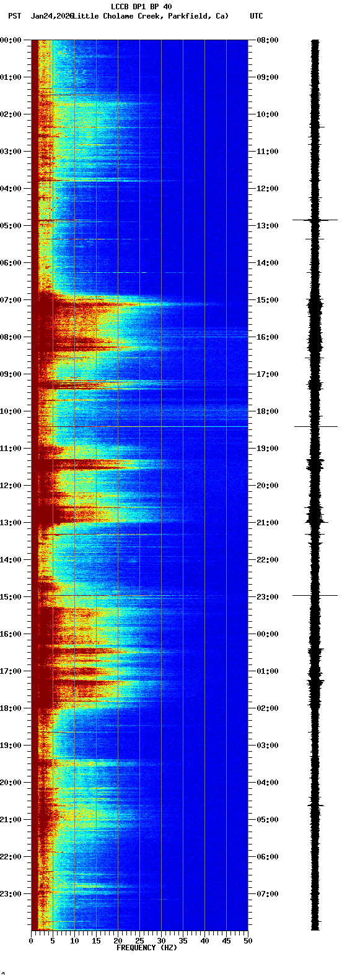This screenshot has height=980, width=342.
Task: Select the PST axis label "04:00"
Action: click(x=11, y=189)
